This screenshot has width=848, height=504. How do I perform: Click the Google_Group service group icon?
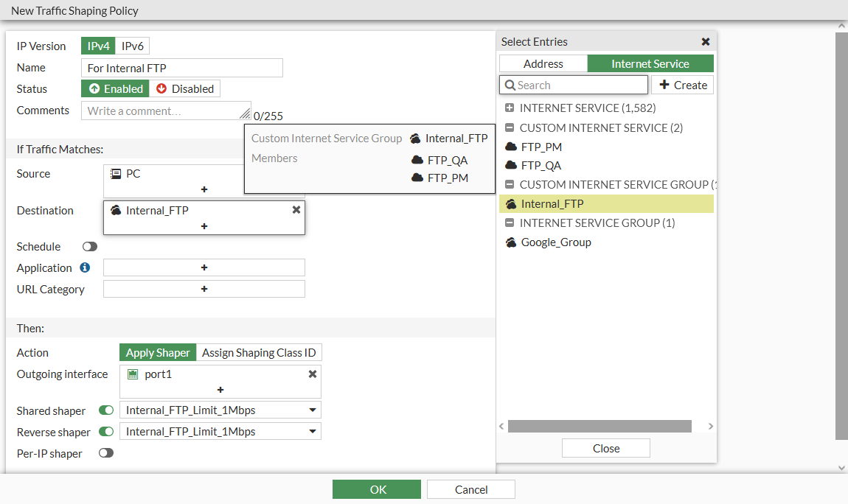[x=511, y=242]
